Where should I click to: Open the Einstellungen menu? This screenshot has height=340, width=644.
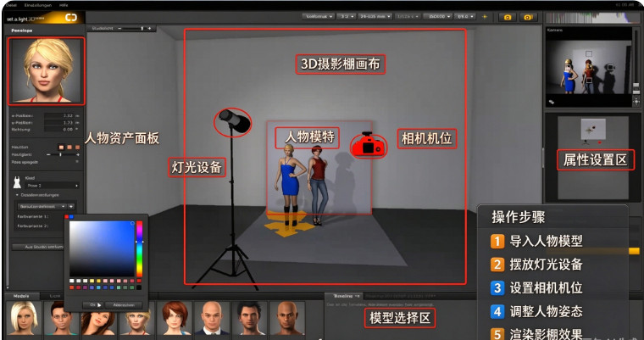tap(38, 5)
